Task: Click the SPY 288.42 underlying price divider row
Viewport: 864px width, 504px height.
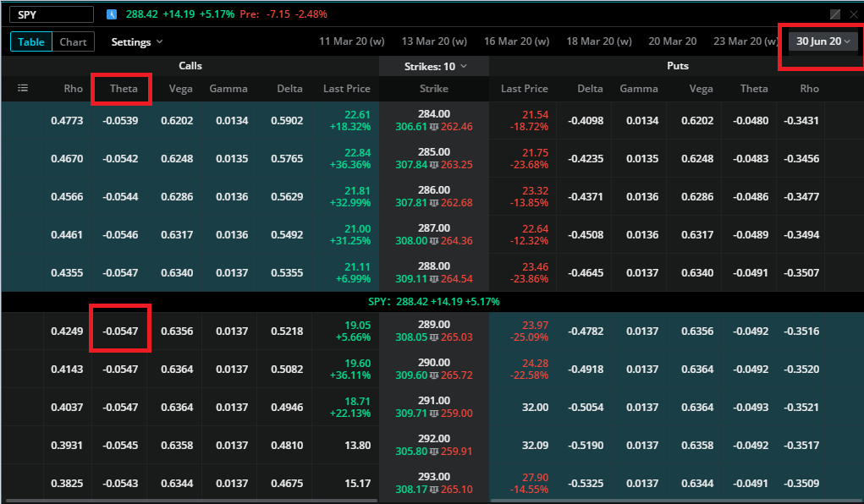Action: tap(433, 302)
